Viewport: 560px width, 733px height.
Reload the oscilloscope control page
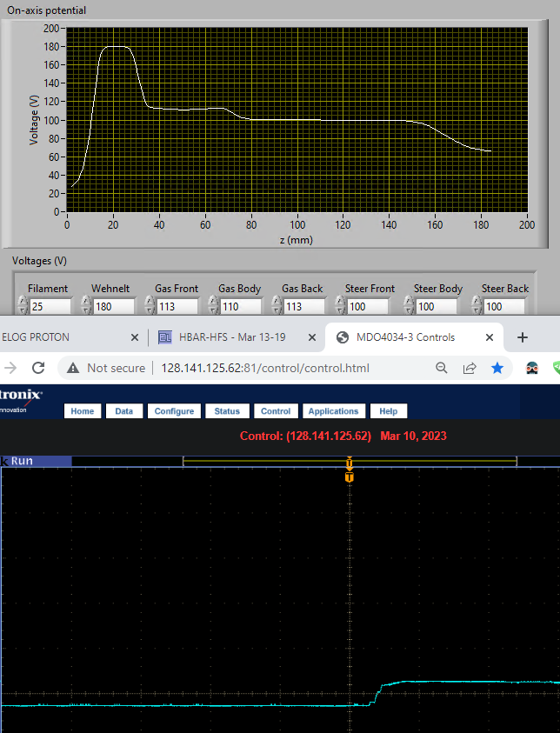[x=38, y=368]
